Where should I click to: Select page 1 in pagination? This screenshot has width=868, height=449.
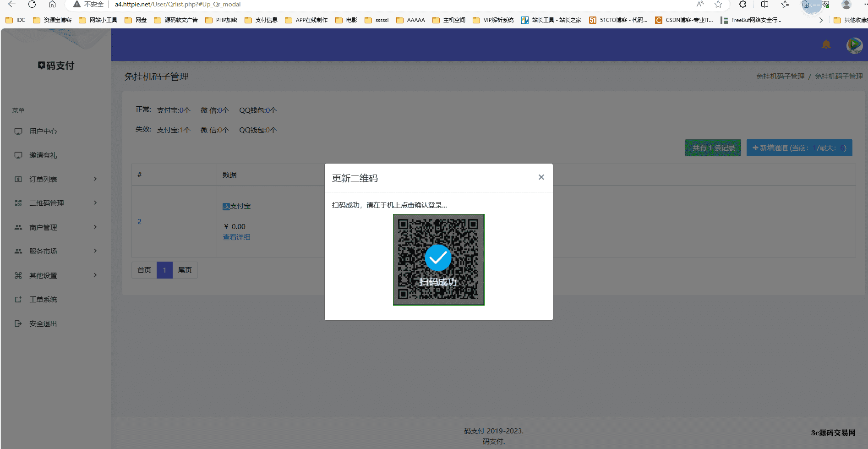164,270
